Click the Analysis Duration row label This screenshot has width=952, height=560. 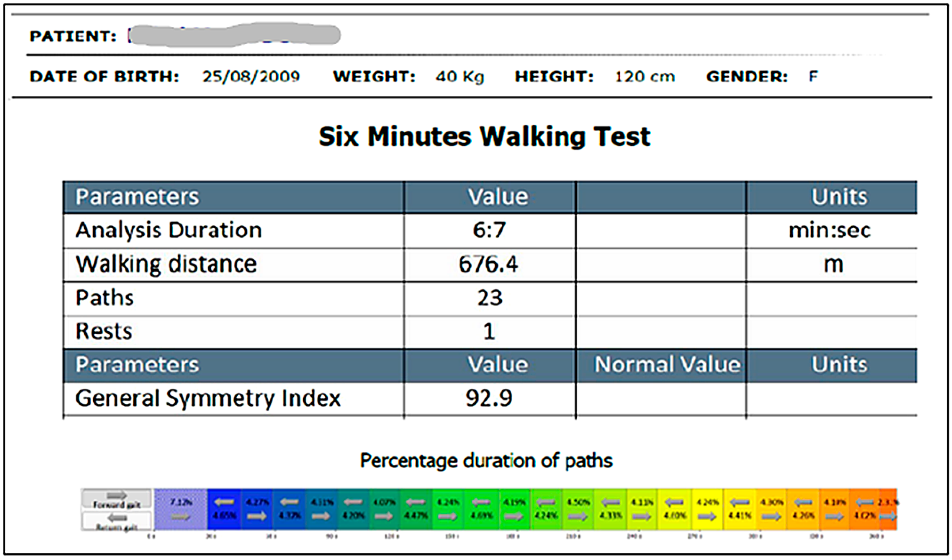[169, 231]
